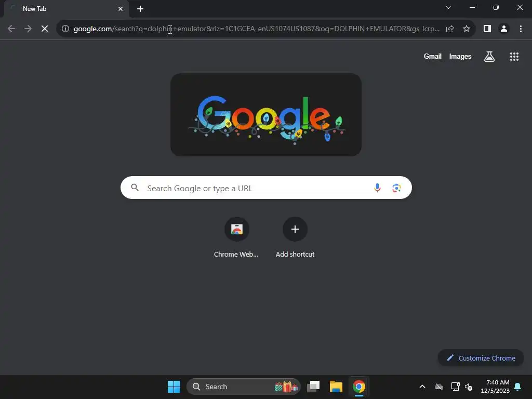Open the clock showing 7:40 AM
The image size is (532, 399).
pos(495,387)
